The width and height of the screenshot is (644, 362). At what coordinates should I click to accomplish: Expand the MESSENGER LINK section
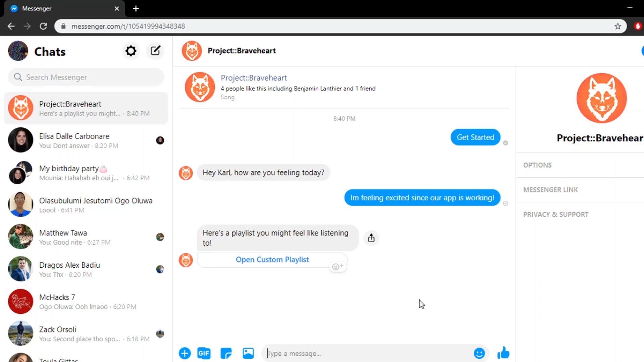point(550,190)
